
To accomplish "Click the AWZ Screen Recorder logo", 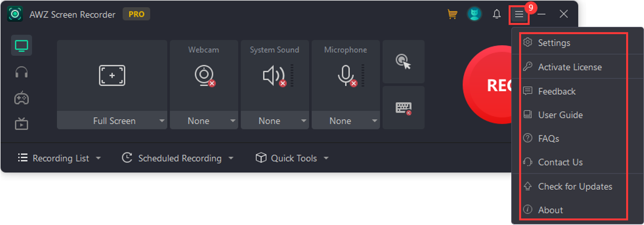I will pyautogui.click(x=15, y=14).
